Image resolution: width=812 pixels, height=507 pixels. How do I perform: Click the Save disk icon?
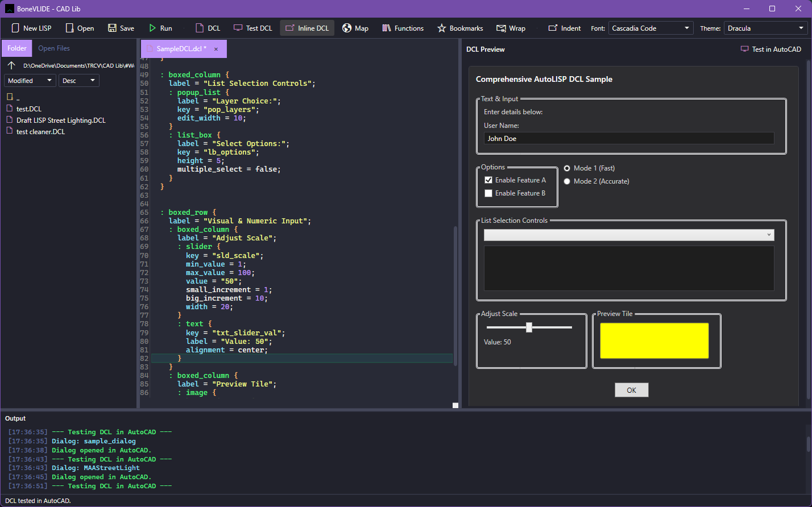coord(111,28)
